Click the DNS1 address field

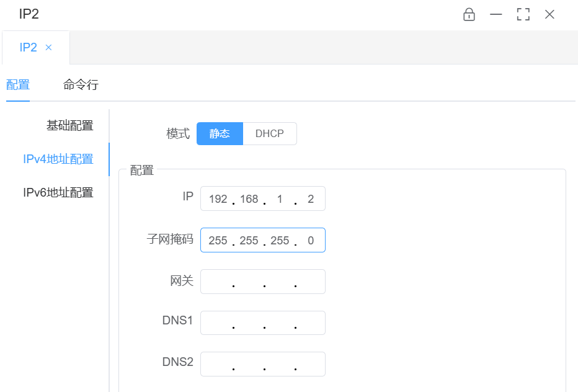click(x=263, y=323)
